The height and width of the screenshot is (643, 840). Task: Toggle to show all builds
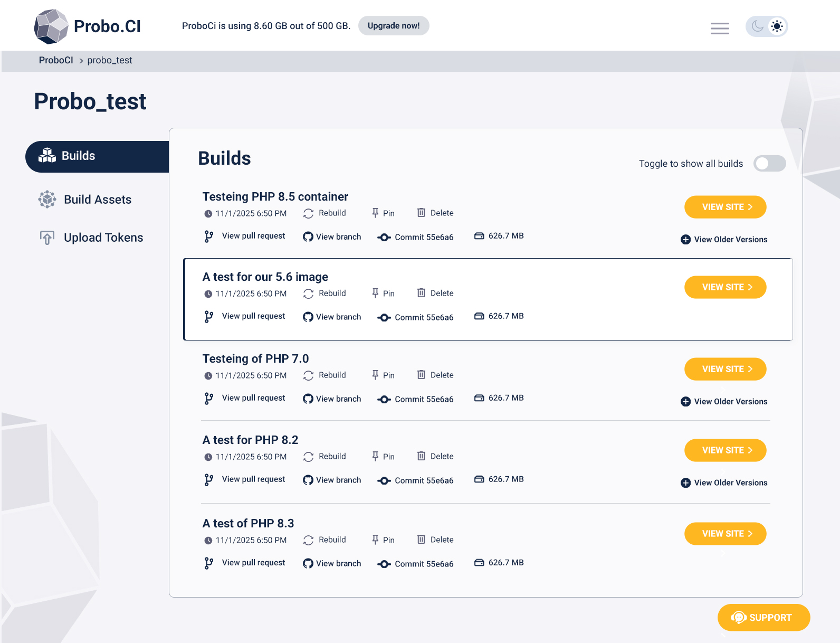coord(769,164)
